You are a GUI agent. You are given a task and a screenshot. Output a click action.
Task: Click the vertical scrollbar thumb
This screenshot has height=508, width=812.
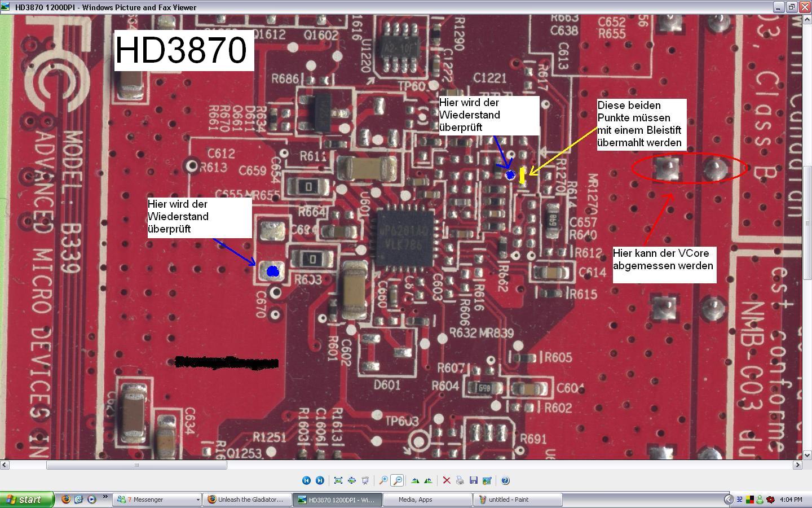[x=807, y=223]
